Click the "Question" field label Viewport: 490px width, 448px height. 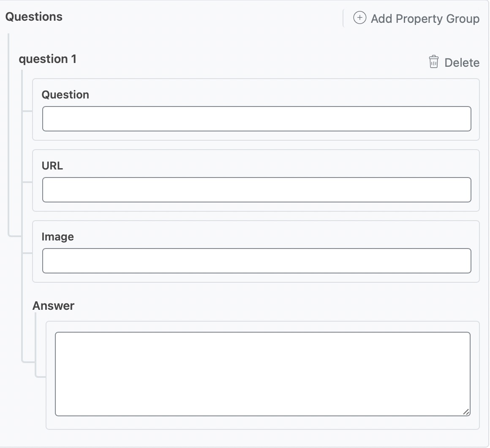point(65,95)
